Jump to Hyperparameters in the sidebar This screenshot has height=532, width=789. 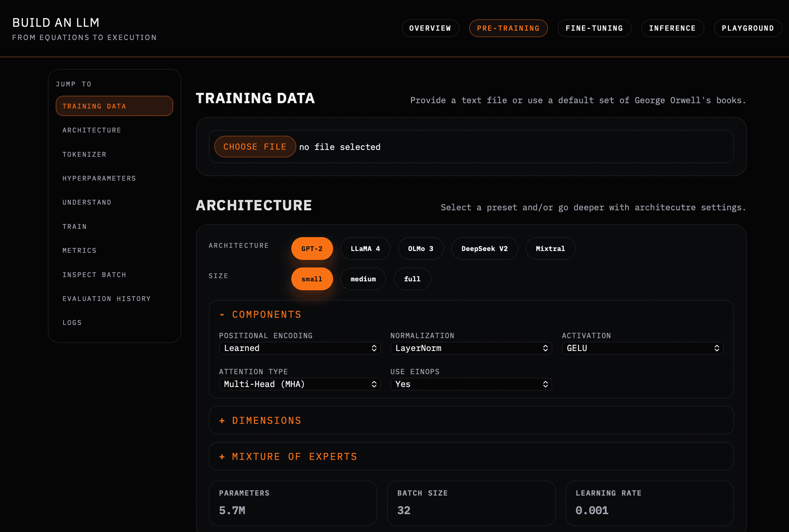[x=99, y=178]
